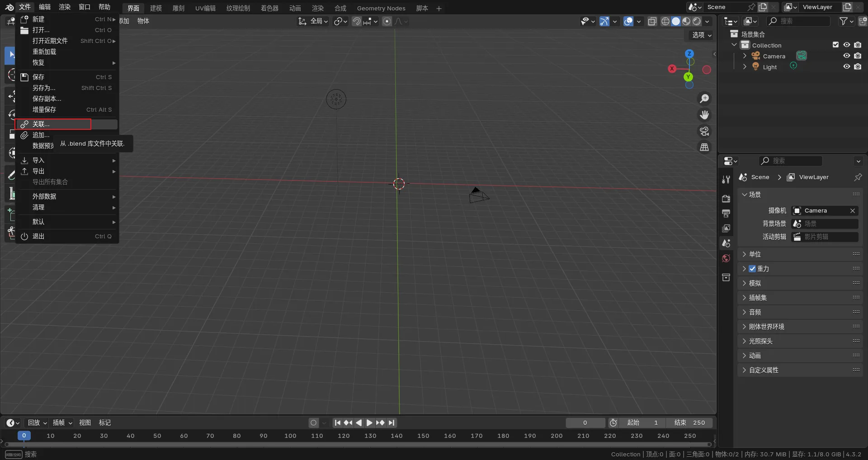Open the Render properties tab icon

click(x=726, y=199)
